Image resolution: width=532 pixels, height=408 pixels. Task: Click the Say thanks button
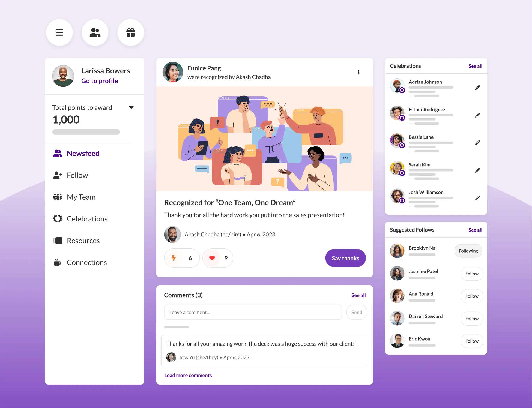[x=345, y=257]
